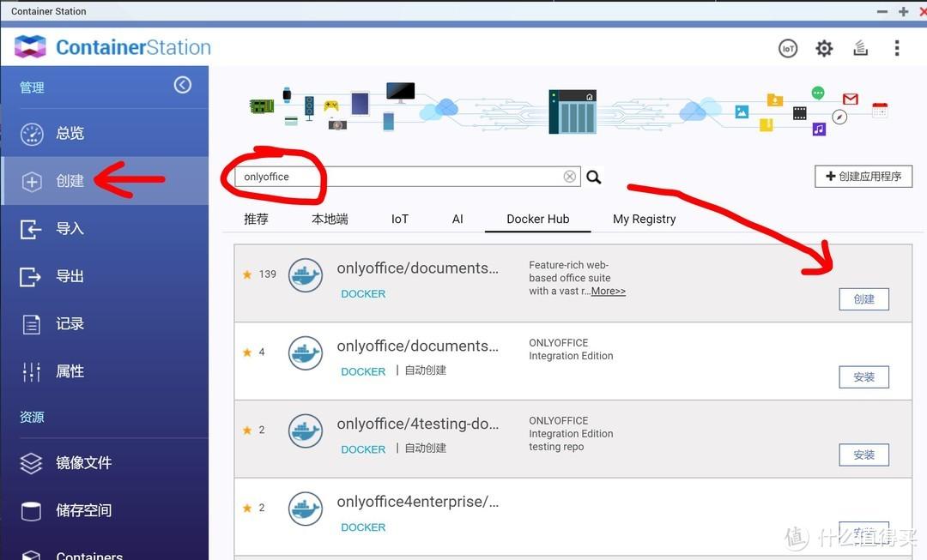This screenshot has height=560, width=927.
Task: Click 安装 for the ONLYOFFICE Integration Edition result
Action: (x=863, y=377)
